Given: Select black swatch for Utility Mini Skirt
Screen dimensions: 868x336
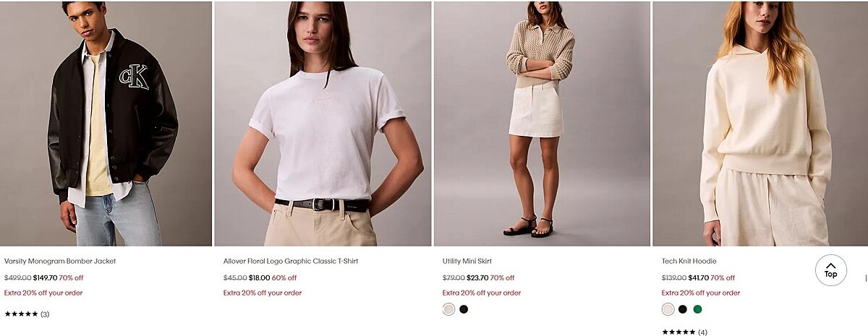Looking at the screenshot, I should coord(464,309).
